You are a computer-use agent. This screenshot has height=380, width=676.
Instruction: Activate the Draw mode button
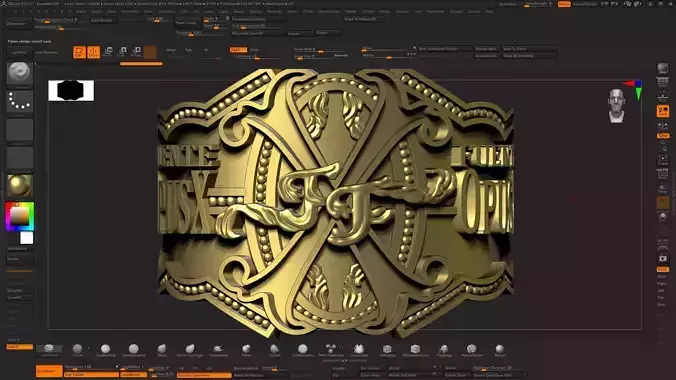[x=93, y=52]
